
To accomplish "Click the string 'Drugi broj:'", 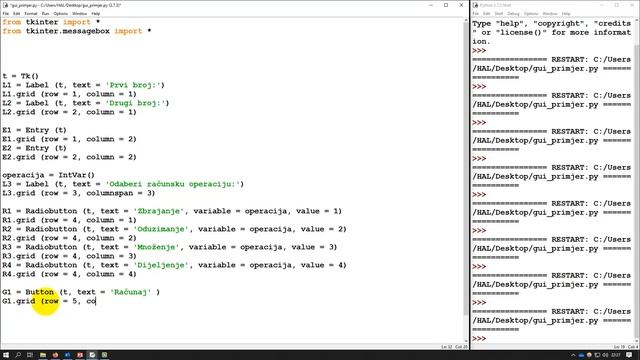I will tap(136, 103).
